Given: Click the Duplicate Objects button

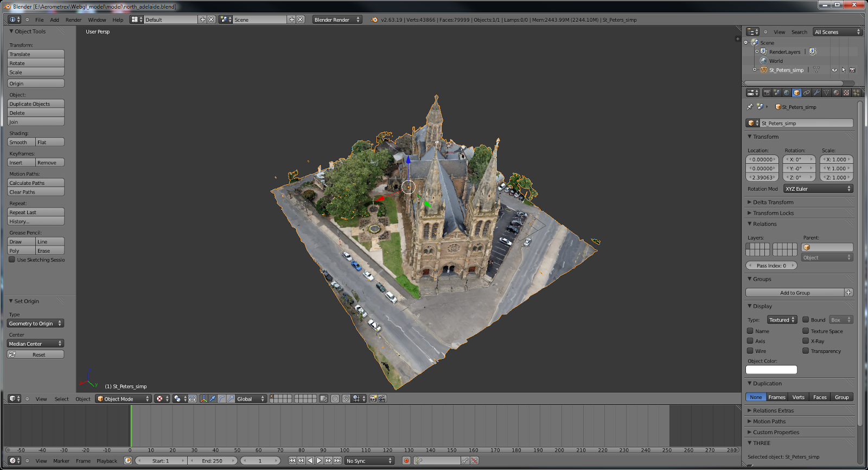Looking at the screenshot, I should coord(36,104).
